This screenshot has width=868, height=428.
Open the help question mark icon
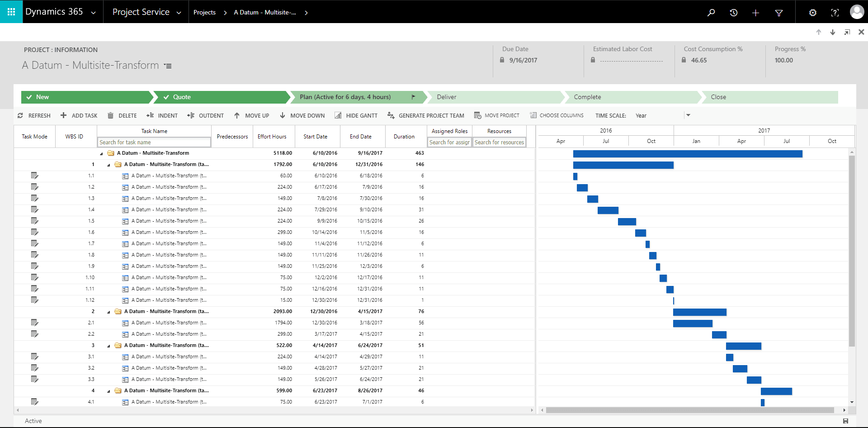tap(835, 13)
